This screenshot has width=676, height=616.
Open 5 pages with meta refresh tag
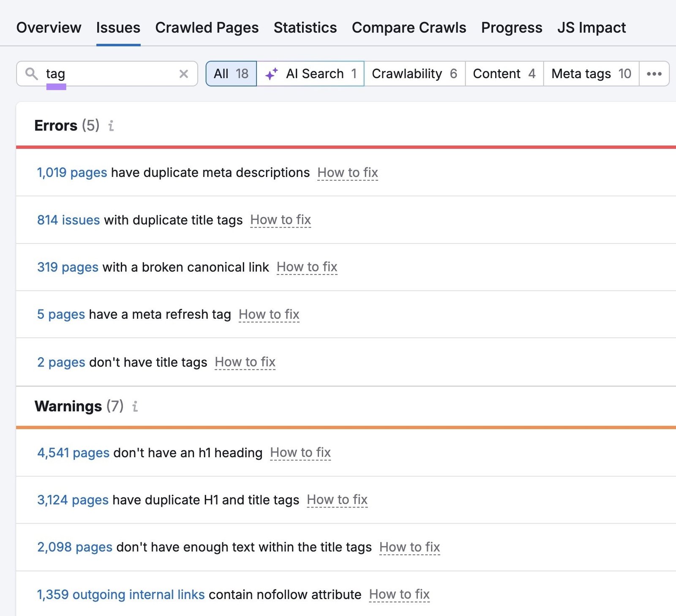(61, 315)
